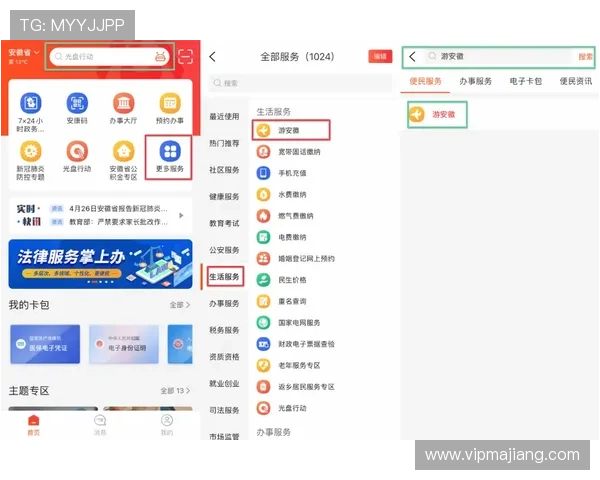Tap the 光盘行动 home search field

click(x=109, y=57)
